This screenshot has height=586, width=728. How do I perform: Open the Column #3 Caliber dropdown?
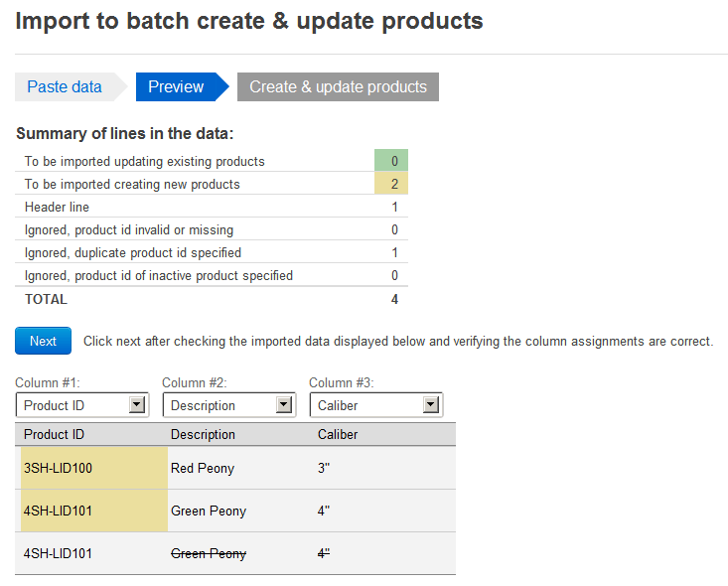(x=376, y=405)
